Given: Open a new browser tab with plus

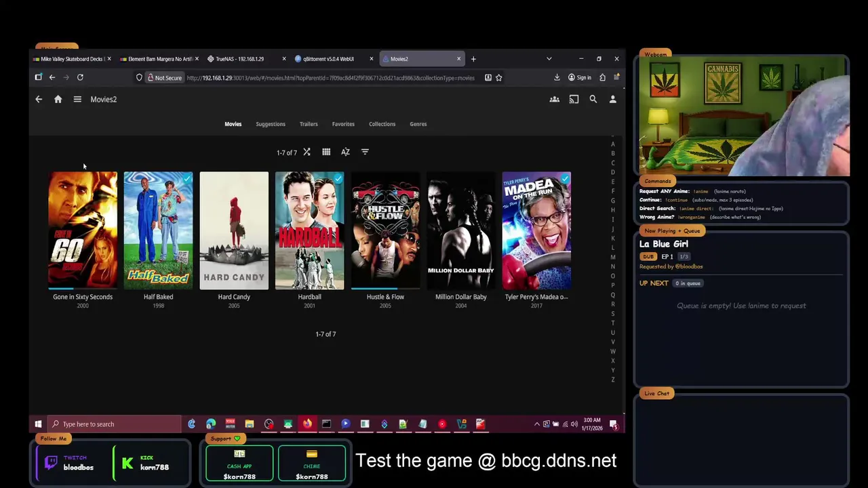Looking at the screenshot, I should coord(473,59).
